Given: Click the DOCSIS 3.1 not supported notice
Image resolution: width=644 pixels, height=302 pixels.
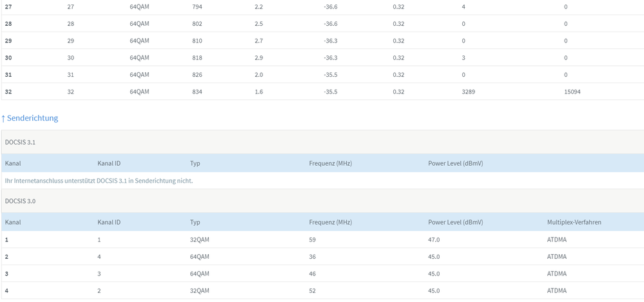Looking at the screenshot, I should click(x=99, y=181).
